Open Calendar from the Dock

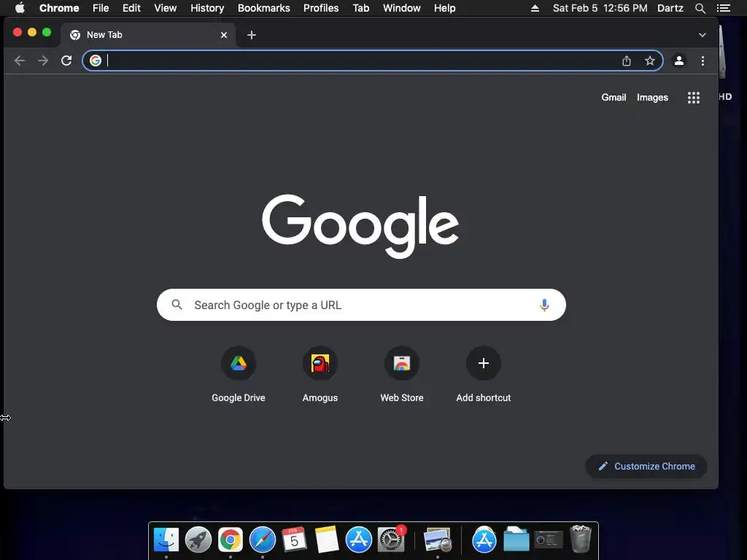(x=294, y=540)
